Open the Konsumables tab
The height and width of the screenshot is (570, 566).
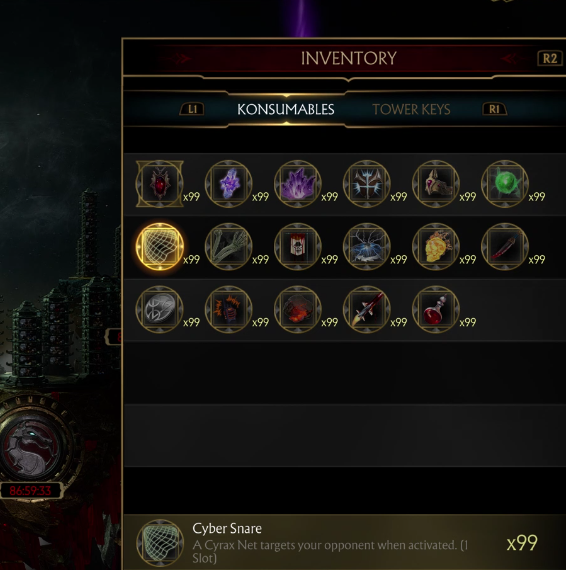coord(286,109)
